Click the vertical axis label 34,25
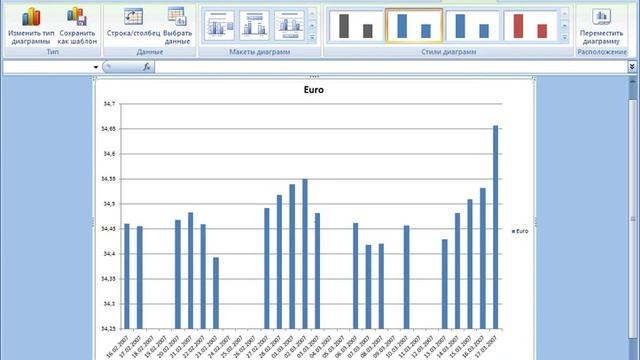 tap(108, 329)
